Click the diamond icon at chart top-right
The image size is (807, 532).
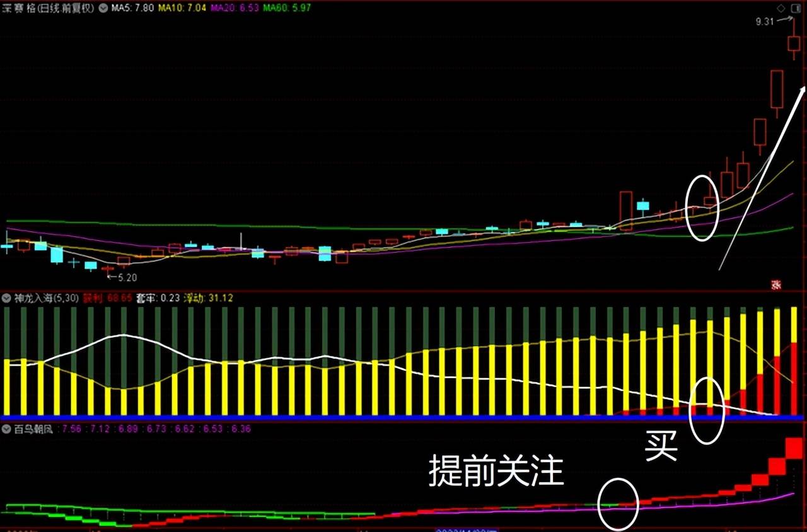(780, 8)
